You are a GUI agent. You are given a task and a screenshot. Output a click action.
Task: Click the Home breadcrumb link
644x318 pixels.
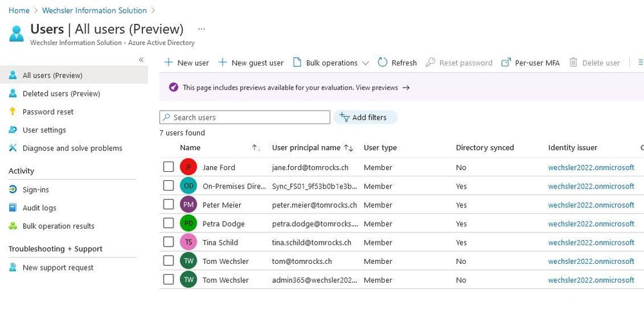19,10
